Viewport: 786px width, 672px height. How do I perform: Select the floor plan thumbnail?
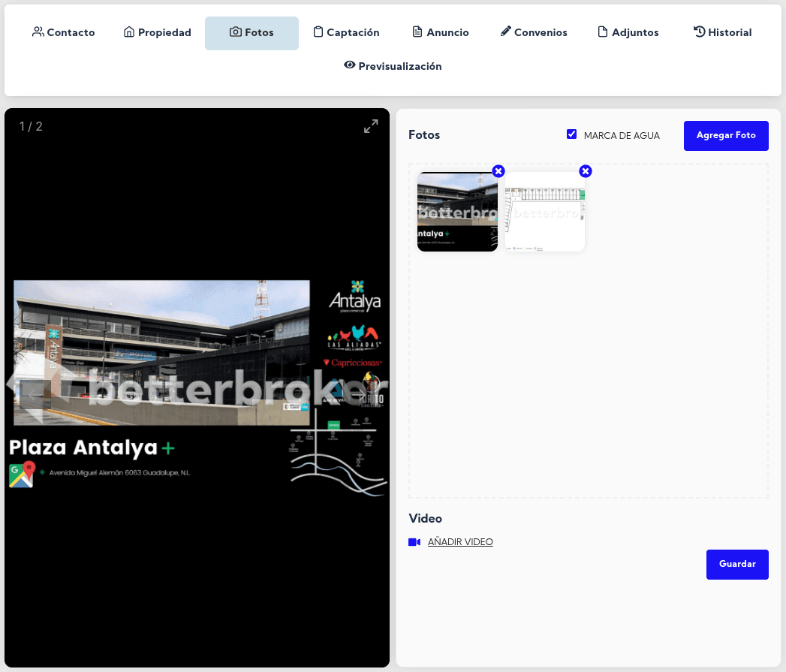[x=544, y=212]
